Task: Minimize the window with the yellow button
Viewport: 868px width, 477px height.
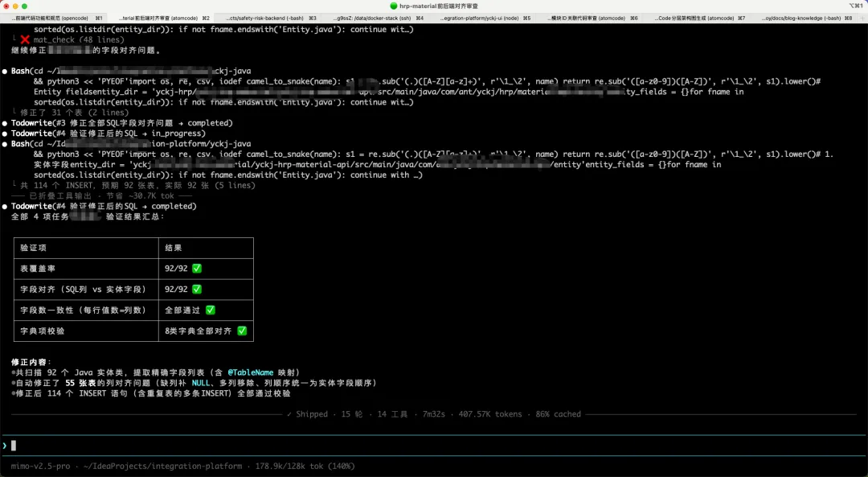Action: point(15,6)
